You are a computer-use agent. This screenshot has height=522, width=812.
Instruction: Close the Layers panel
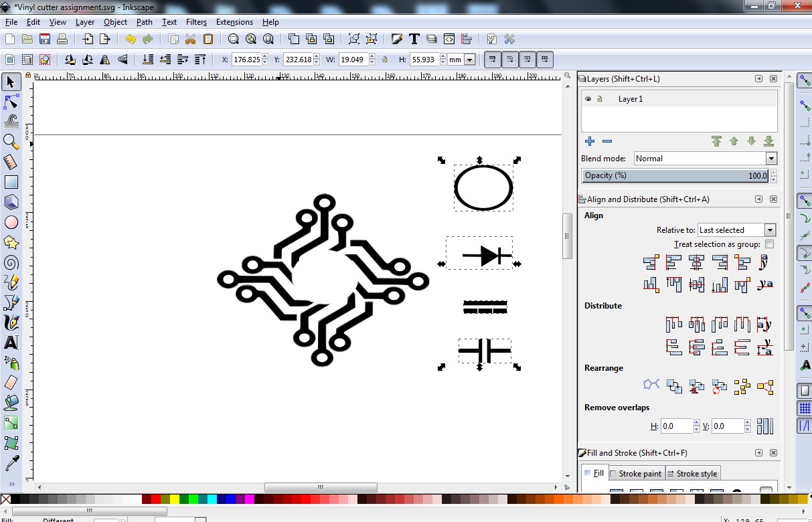point(774,79)
